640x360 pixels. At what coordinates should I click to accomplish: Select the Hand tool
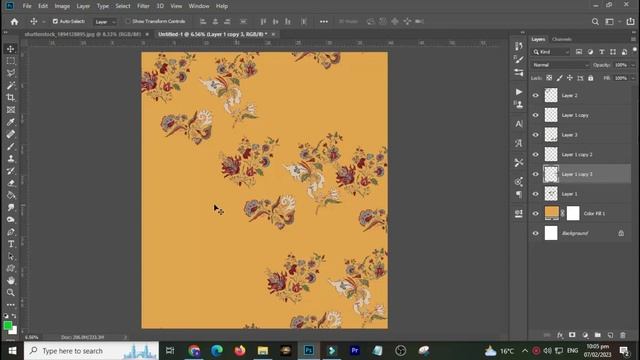pyautogui.click(x=11, y=280)
